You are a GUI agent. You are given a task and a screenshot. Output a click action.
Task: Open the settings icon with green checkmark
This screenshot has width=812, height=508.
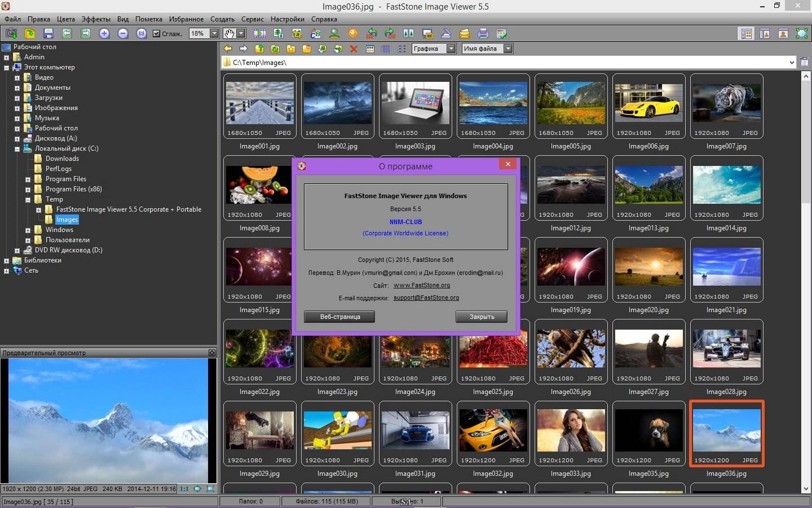(502, 33)
